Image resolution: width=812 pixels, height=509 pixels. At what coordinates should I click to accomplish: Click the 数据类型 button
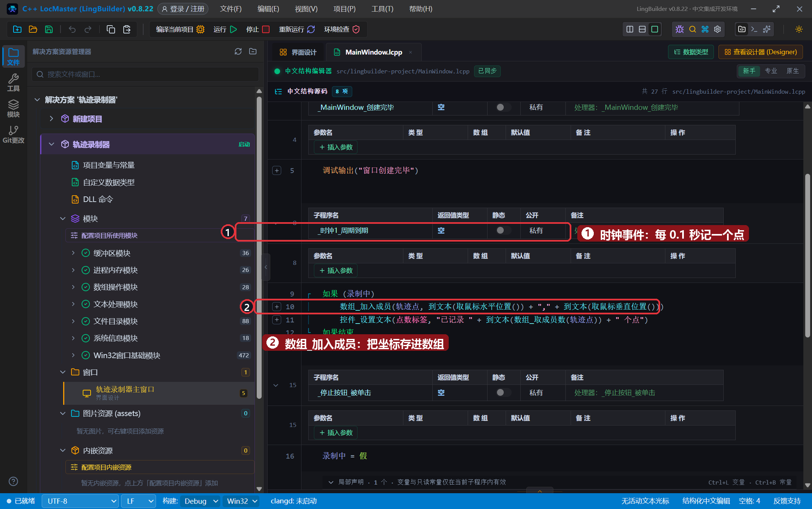point(691,52)
